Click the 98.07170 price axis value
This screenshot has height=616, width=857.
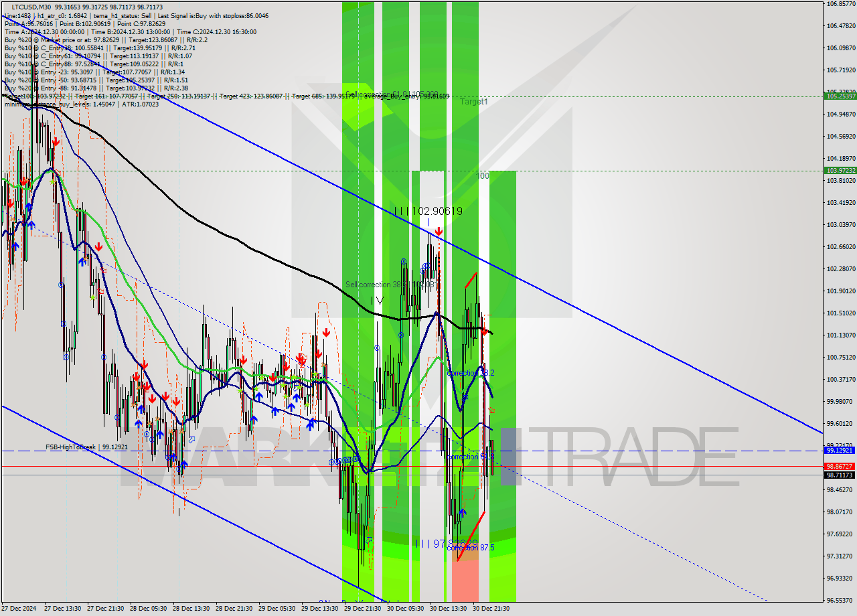click(840, 512)
